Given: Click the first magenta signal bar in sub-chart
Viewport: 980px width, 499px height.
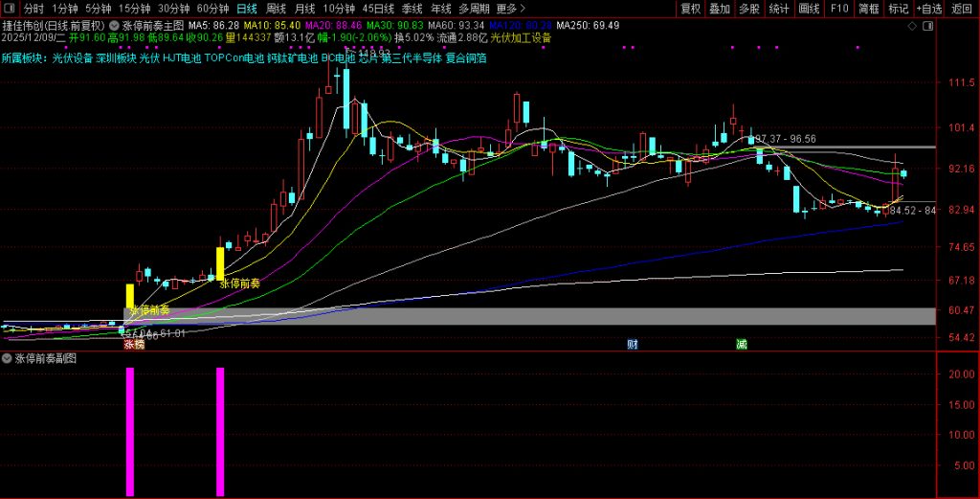Looking at the screenshot, I should coord(130,431).
